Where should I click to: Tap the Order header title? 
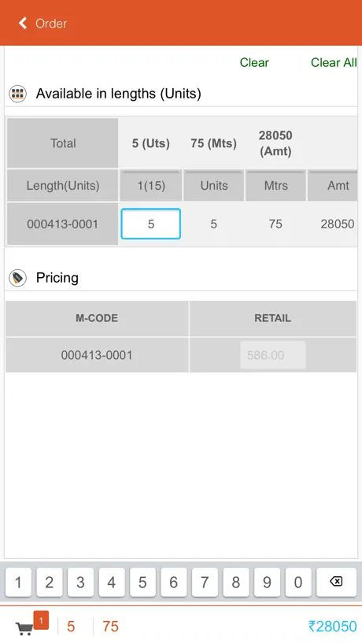point(51,24)
